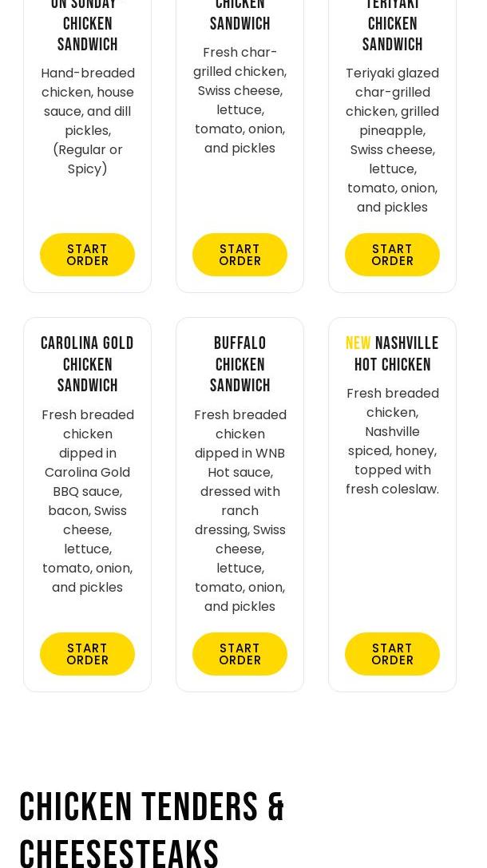Start order for char-grilled chicken sandwich

coord(240,255)
